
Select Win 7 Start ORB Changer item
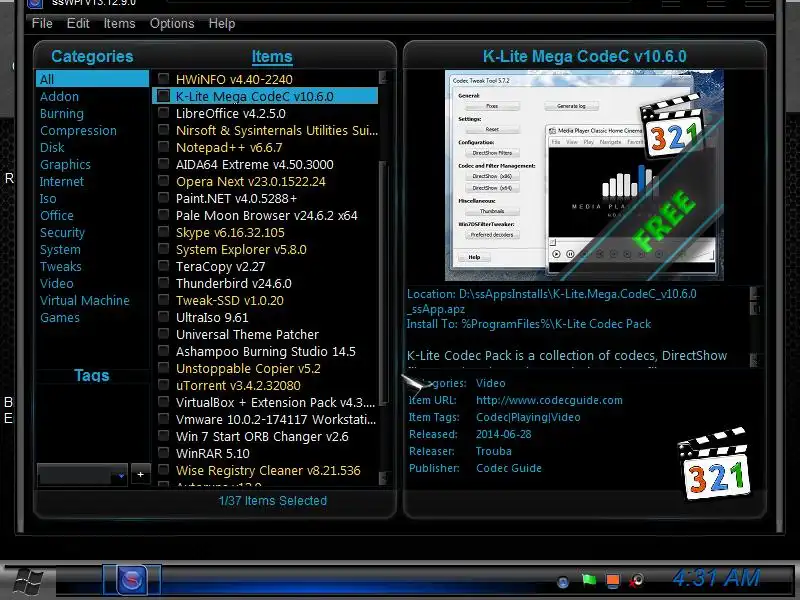coord(262,437)
